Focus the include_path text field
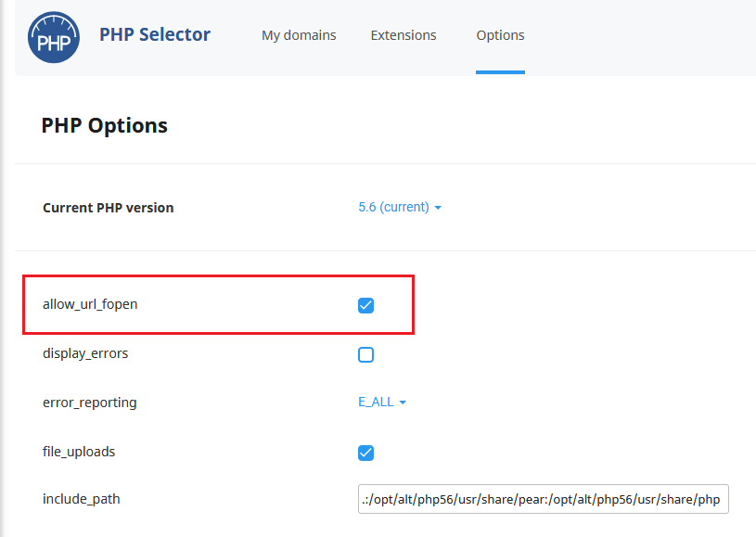The image size is (756, 537). click(544, 499)
